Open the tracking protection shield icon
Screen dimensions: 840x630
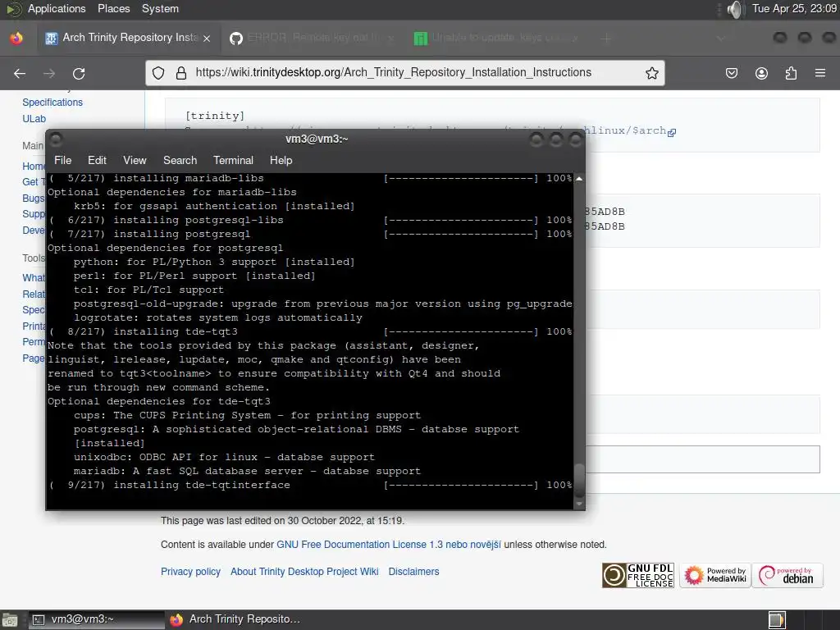point(158,73)
